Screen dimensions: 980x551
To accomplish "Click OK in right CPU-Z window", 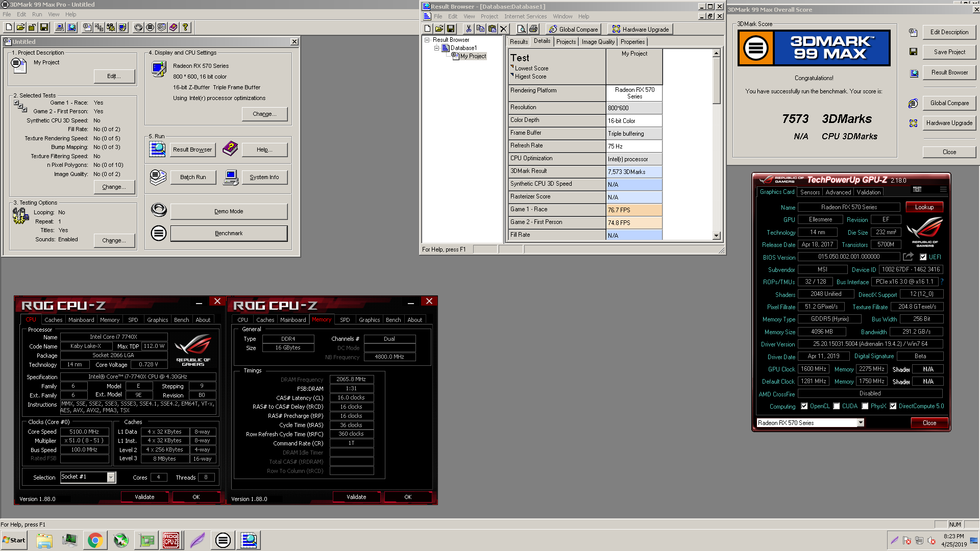I will click(408, 497).
